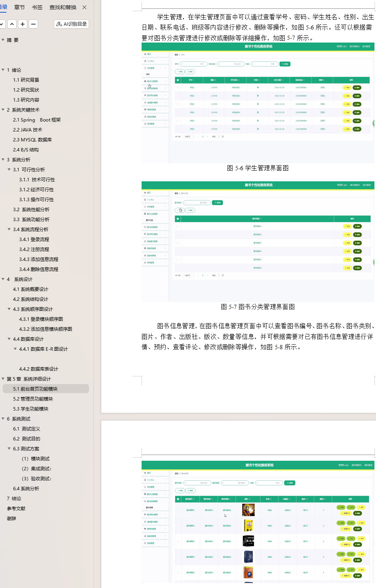This screenshot has width=376, height=588.
Task: Switch to the 章节 tab
Action: point(20,7)
